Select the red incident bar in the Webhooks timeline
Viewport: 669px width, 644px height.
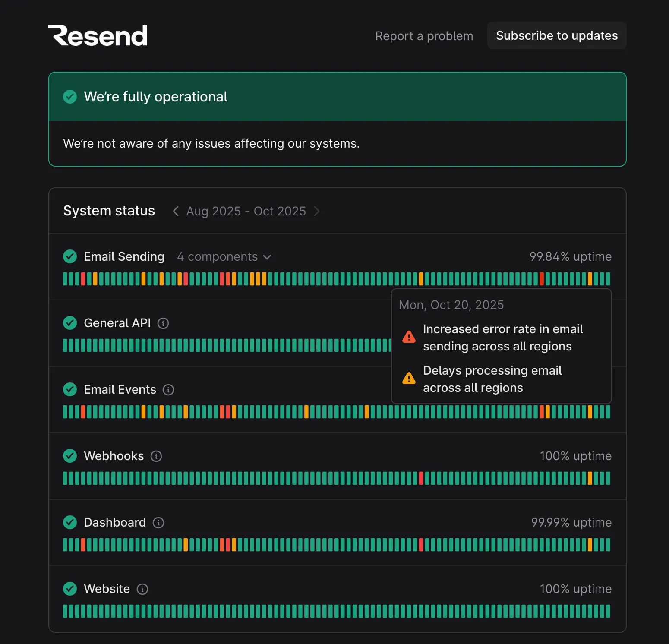click(x=421, y=478)
